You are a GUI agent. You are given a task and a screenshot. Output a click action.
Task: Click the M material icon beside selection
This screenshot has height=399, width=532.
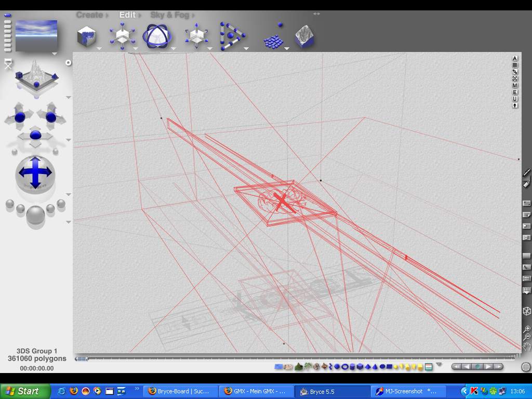[x=515, y=86]
